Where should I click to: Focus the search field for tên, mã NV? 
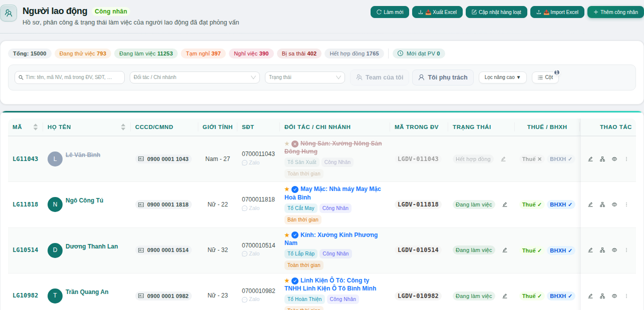pyautogui.click(x=70, y=77)
